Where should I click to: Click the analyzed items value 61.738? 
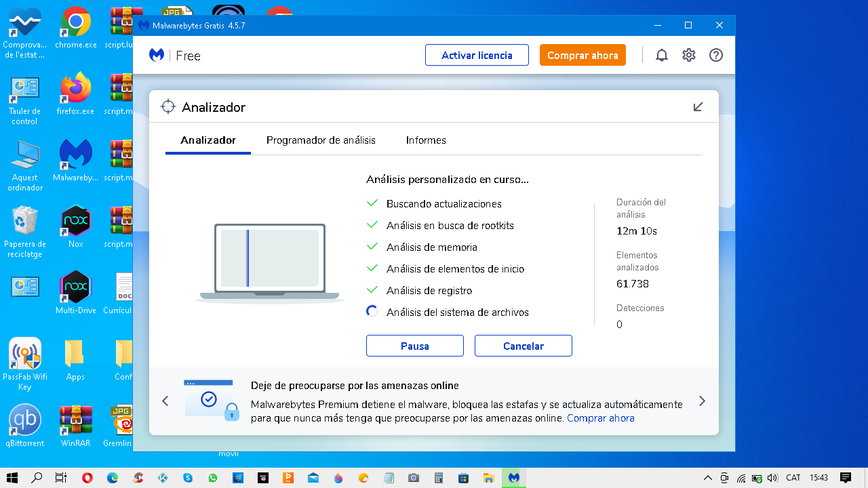tap(633, 284)
